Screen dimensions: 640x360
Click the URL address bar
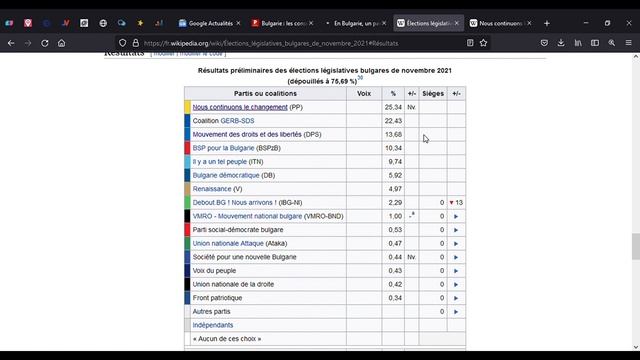tap(302, 43)
